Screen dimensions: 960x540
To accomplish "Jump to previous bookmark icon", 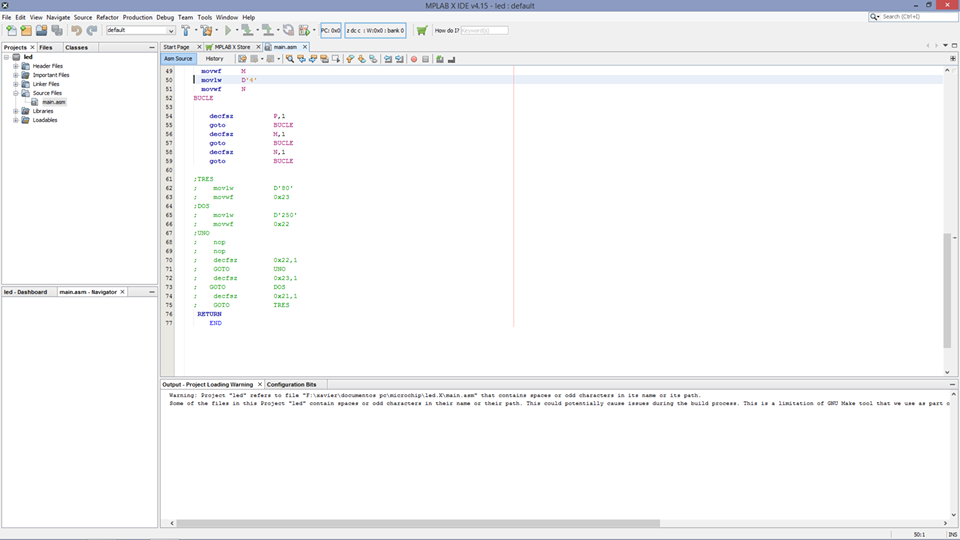I will click(x=350, y=59).
